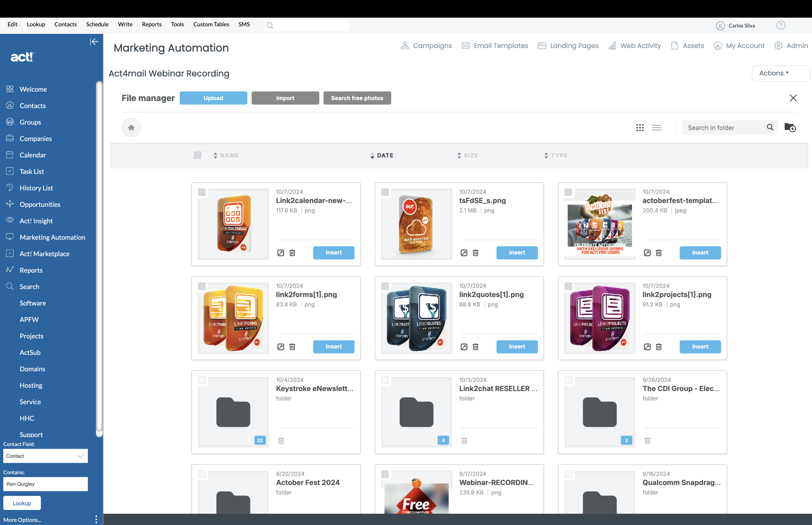Open the Link2chat RESELLER folder thumbnail
The image size is (812, 525).
pyautogui.click(x=416, y=412)
